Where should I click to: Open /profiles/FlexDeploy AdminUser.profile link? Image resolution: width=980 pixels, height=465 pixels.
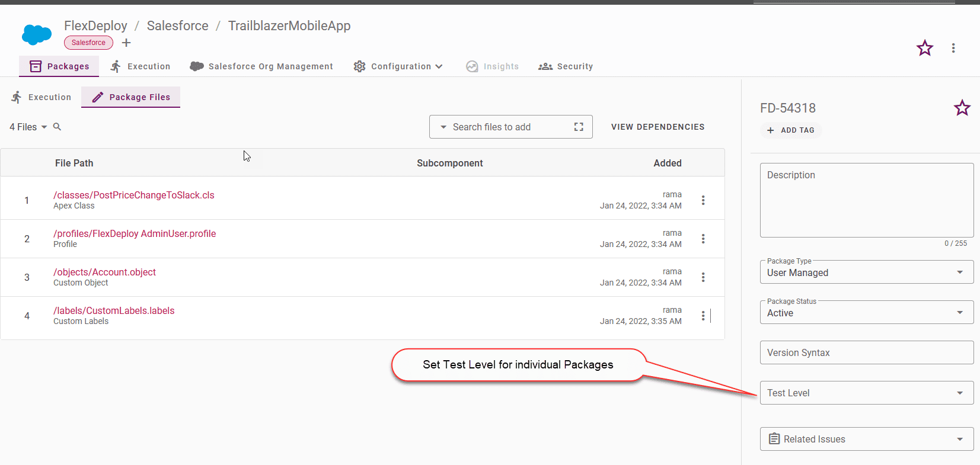click(135, 233)
